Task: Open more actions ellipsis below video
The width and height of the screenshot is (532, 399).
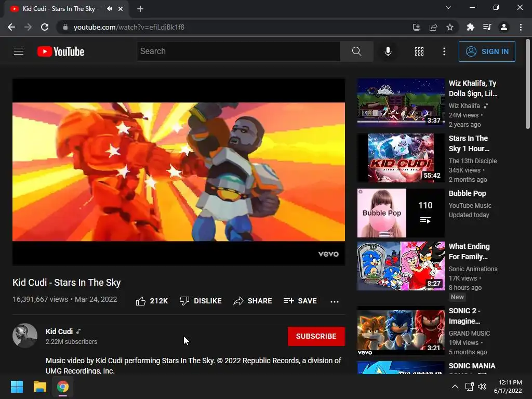Action: click(335, 302)
